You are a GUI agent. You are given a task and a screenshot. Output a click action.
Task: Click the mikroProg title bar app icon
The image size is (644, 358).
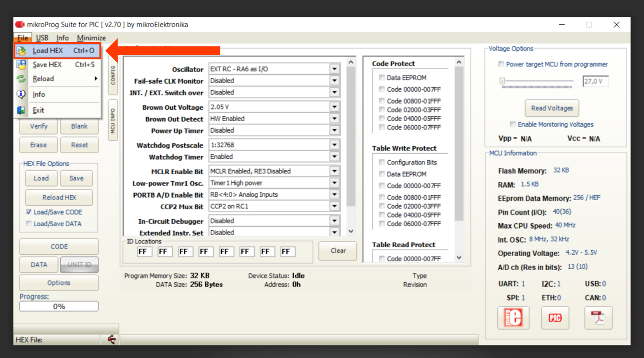pos(20,24)
